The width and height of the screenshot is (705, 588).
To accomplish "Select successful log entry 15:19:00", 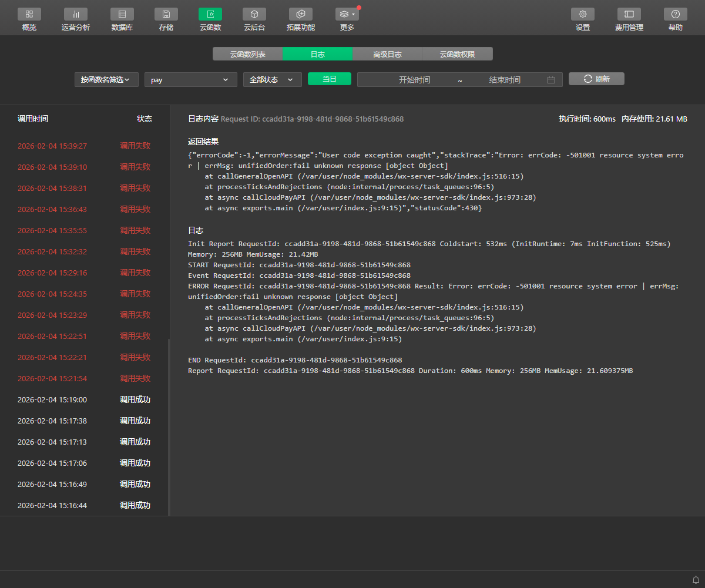I will point(85,399).
